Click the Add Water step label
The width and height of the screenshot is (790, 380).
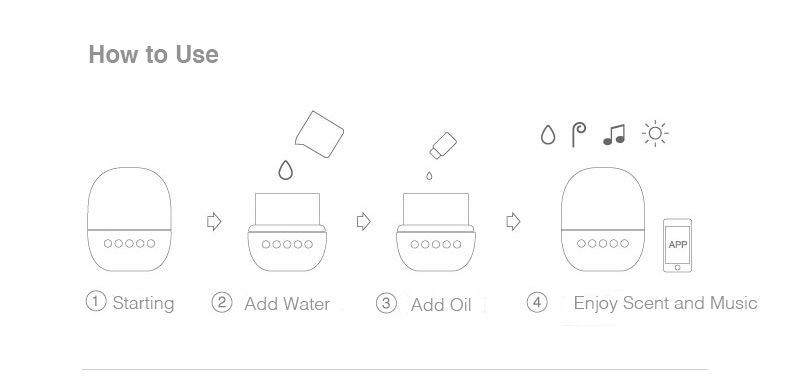click(287, 304)
